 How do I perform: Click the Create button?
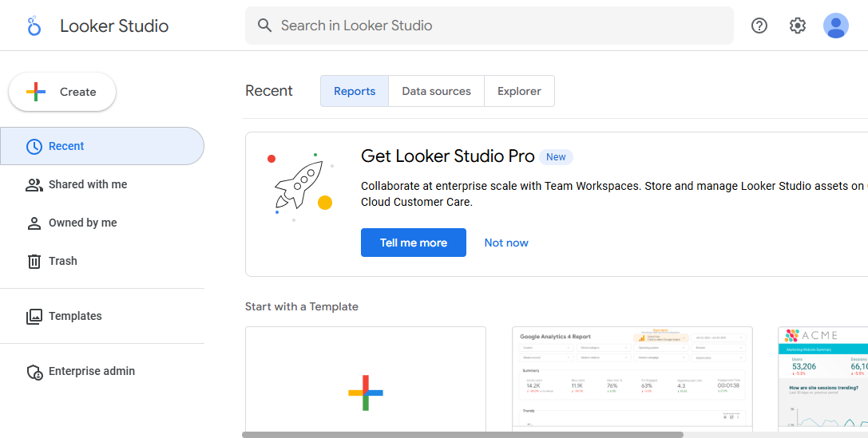(62, 92)
